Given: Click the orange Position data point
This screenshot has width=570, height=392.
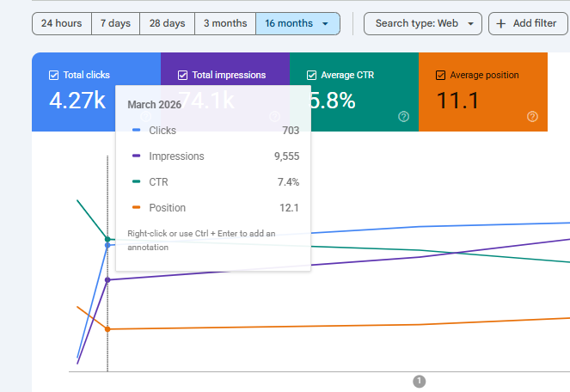Looking at the screenshot, I should click(107, 329).
